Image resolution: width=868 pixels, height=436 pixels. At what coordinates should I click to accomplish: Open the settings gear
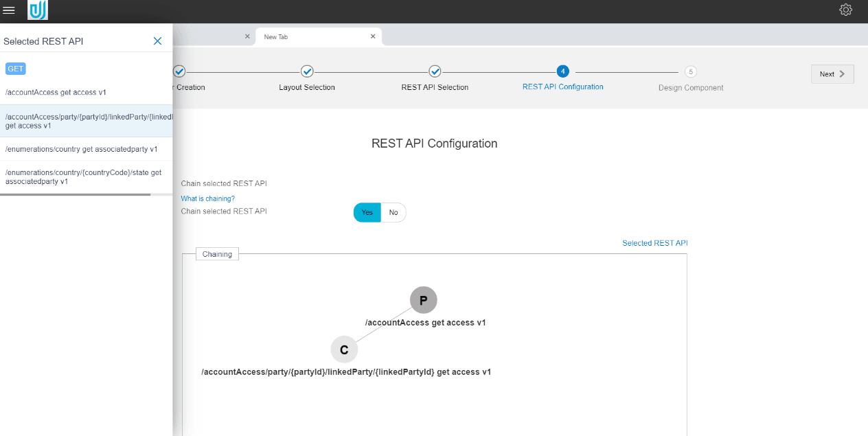point(845,10)
